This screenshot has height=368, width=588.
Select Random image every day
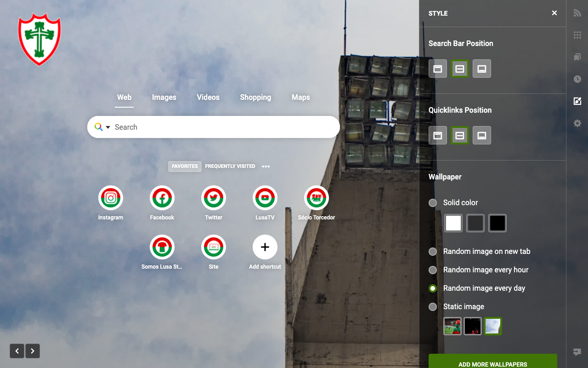pos(433,288)
